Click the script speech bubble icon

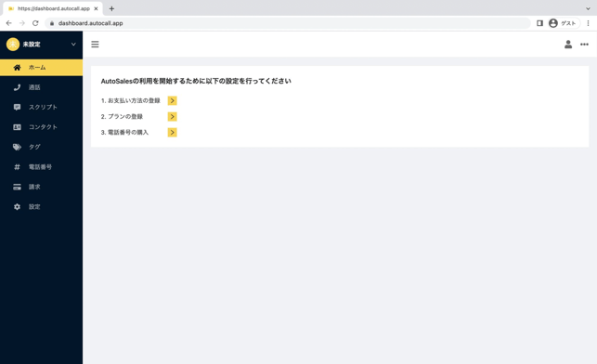17,108
